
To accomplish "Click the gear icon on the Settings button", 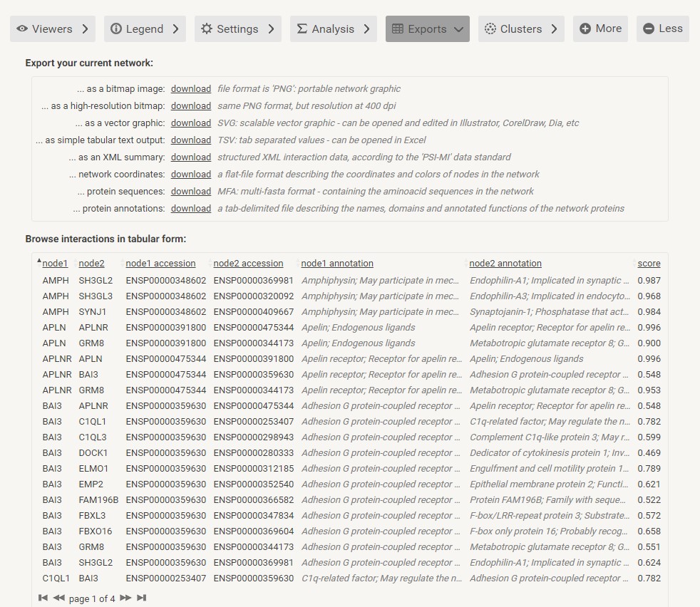I will (x=206, y=28).
